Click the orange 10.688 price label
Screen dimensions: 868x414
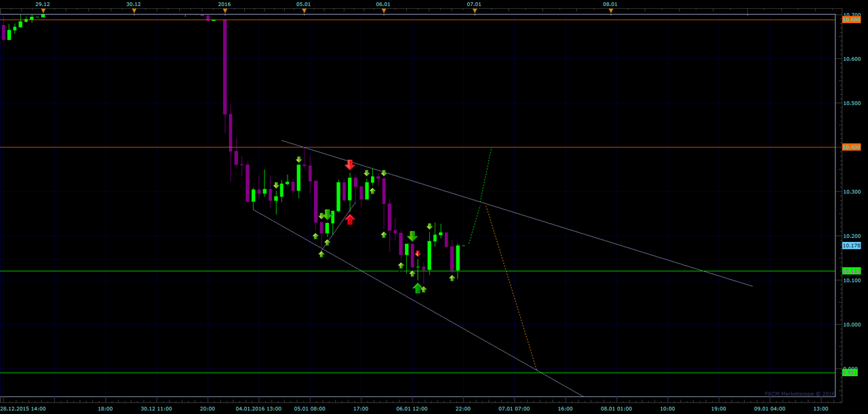851,20
